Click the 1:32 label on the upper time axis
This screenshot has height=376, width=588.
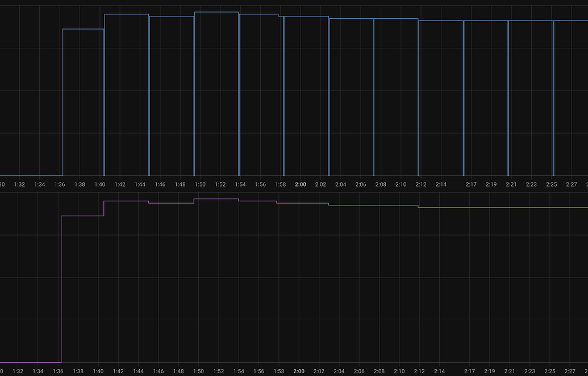19,184
